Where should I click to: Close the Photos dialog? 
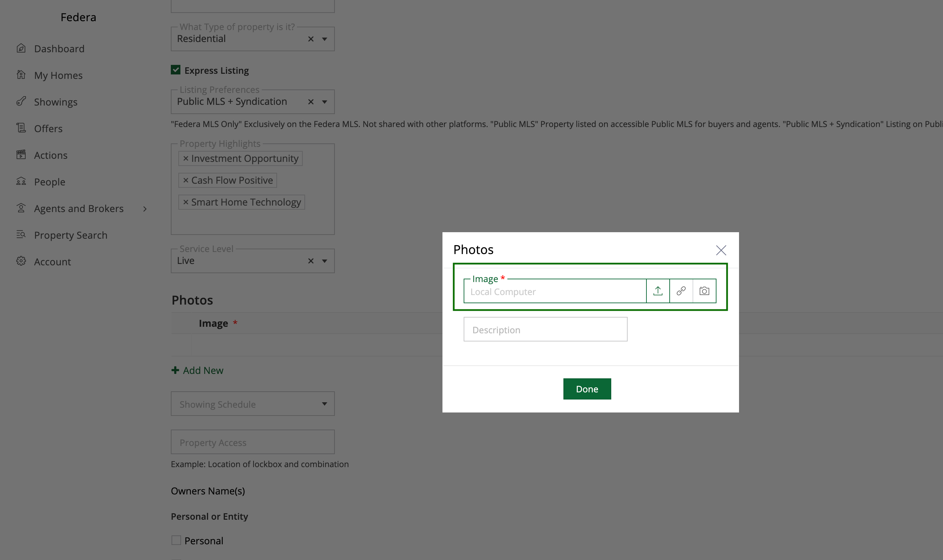pos(721,250)
